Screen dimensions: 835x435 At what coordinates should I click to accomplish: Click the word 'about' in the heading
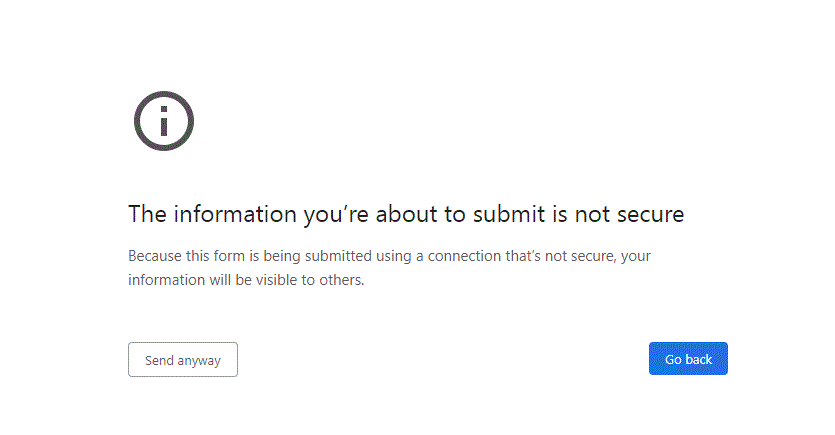pos(407,214)
